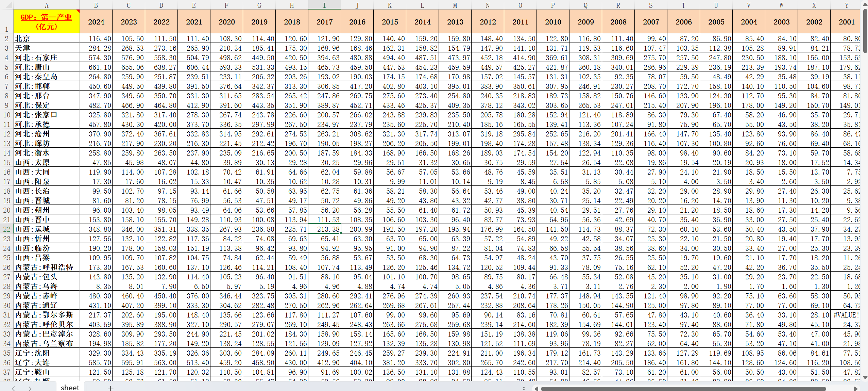The width and height of the screenshot is (868, 391).
Task: Open the 'sheet' worksheet tab
Action: [x=70, y=388]
